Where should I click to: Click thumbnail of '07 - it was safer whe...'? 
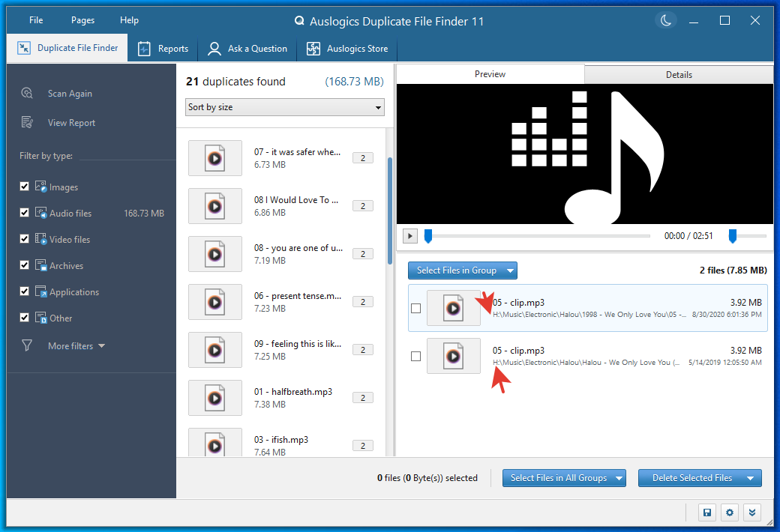point(215,158)
